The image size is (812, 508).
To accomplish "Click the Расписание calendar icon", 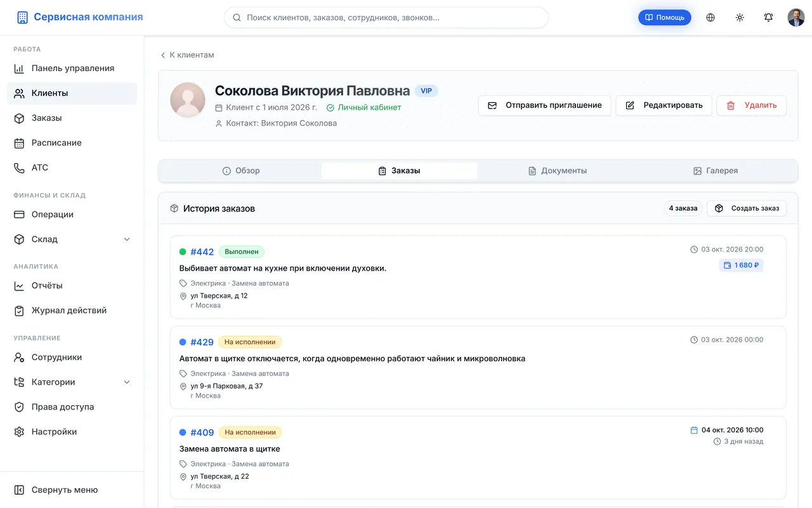I will click(x=20, y=143).
